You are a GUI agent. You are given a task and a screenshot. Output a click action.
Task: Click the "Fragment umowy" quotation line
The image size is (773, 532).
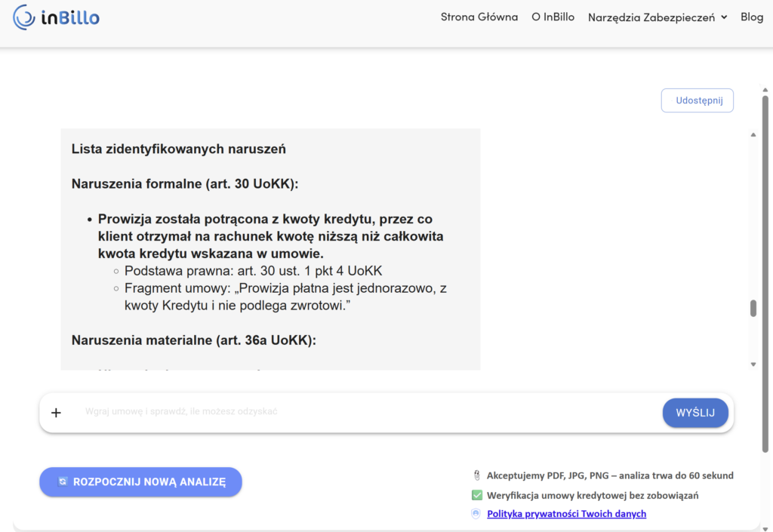[x=285, y=297]
